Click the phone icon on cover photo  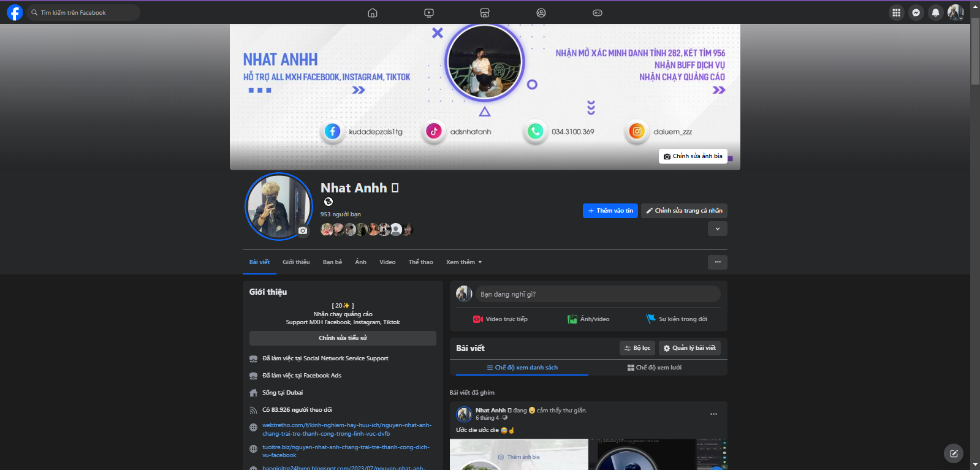[535, 131]
